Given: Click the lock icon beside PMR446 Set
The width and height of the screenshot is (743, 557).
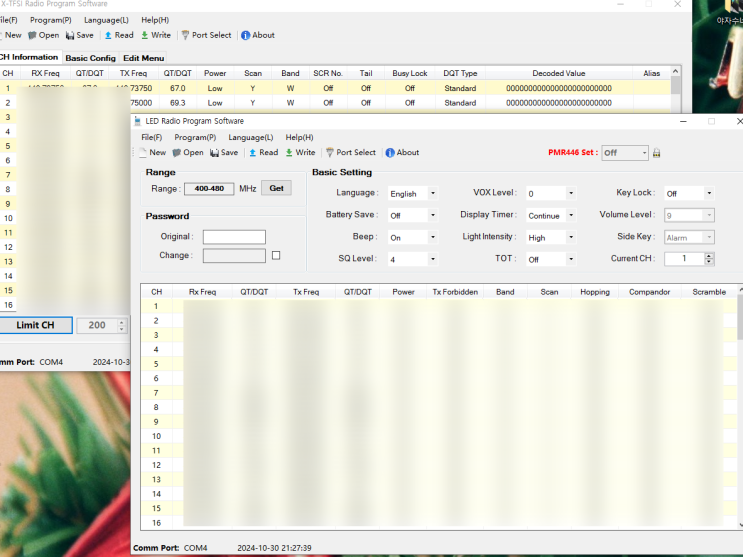Looking at the screenshot, I should point(657,153).
